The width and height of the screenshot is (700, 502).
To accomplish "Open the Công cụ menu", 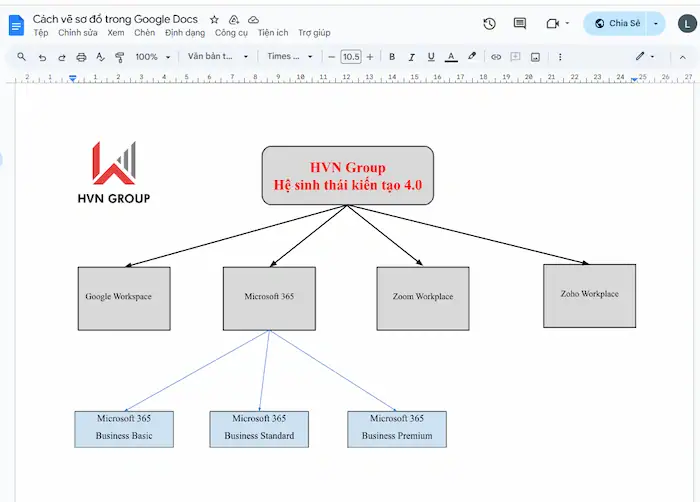I will [x=231, y=33].
